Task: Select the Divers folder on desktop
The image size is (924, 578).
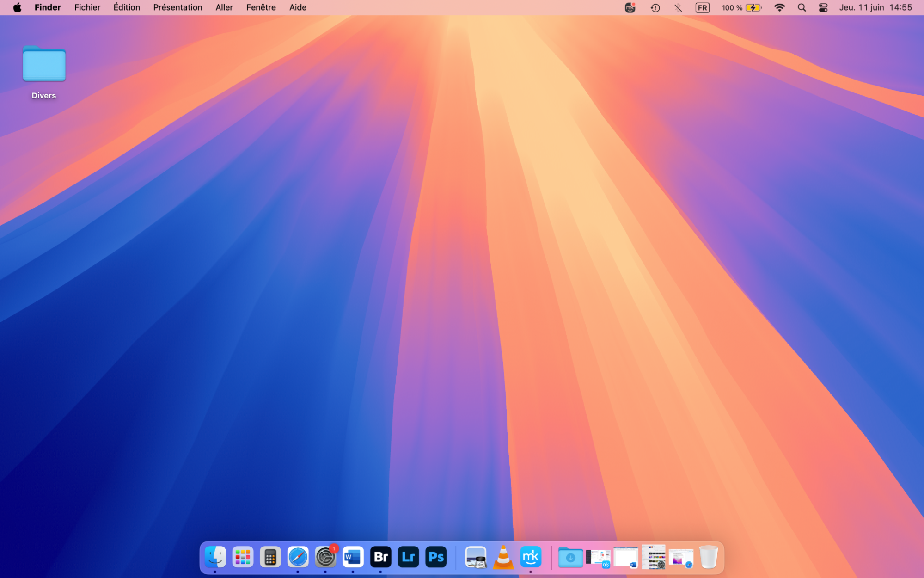Action: pyautogui.click(x=44, y=72)
